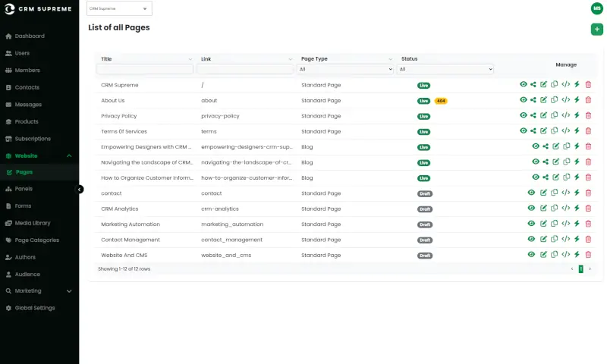Edit the Navigating the Landscape blog
Screen dimensions: 607x364
point(556,162)
